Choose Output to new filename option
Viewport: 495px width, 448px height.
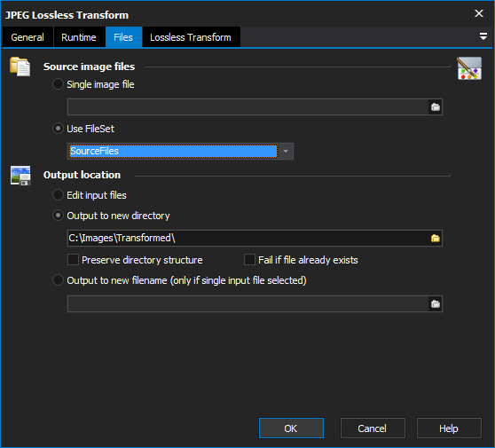pos(58,280)
